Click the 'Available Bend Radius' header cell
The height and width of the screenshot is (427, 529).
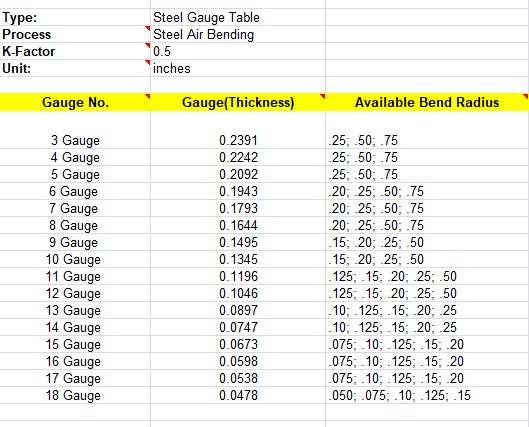tap(427, 102)
